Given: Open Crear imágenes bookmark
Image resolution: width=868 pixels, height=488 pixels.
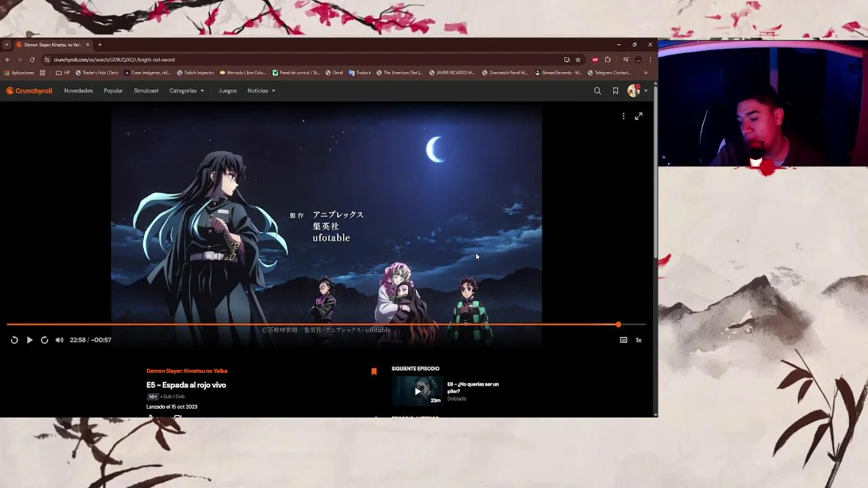Looking at the screenshot, I should pos(147,73).
